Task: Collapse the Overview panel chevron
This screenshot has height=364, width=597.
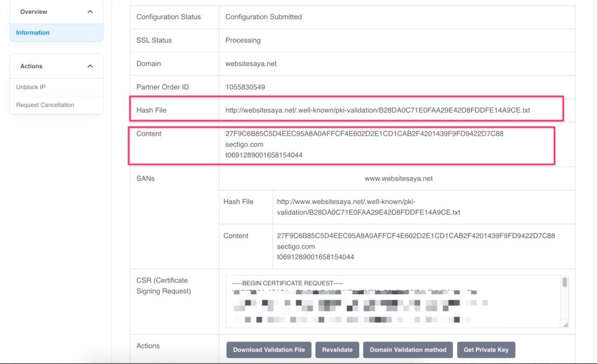Action: click(90, 12)
